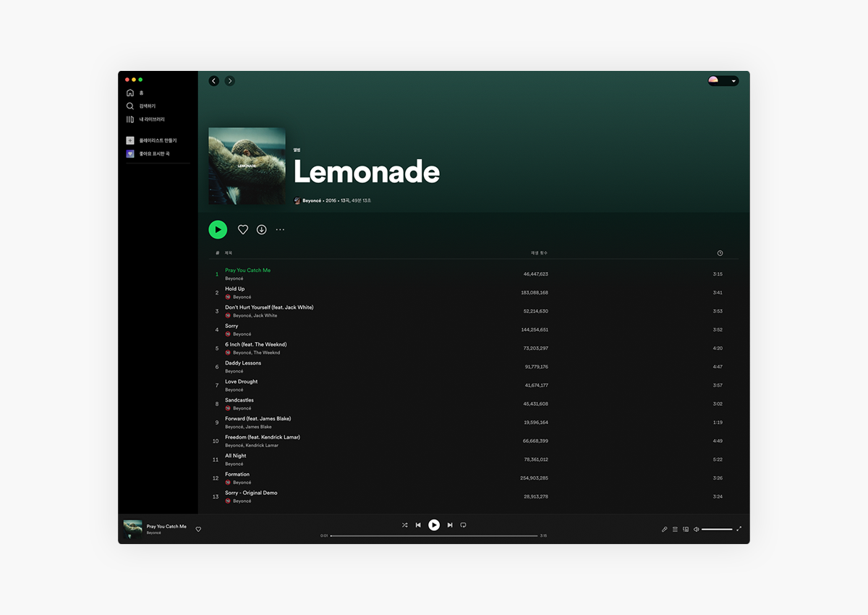Open artist link Beyoncé, Kendrick Lamar
The height and width of the screenshot is (615, 868).
pos(252,445)
